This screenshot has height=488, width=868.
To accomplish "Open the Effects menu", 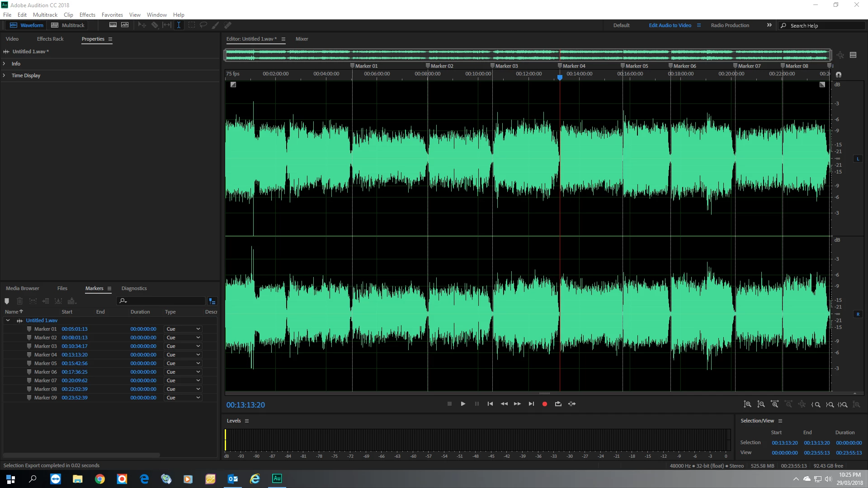I will (87, 15).
